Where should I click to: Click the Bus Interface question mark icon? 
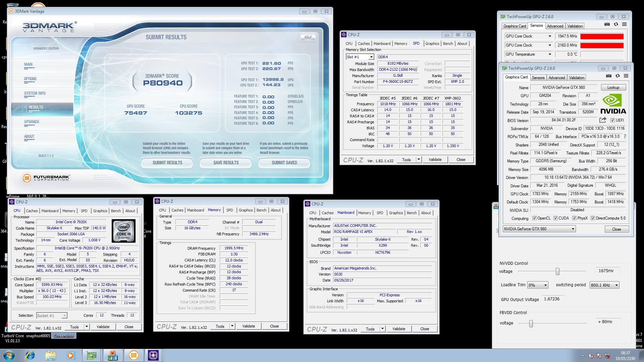tap(625, 136)
